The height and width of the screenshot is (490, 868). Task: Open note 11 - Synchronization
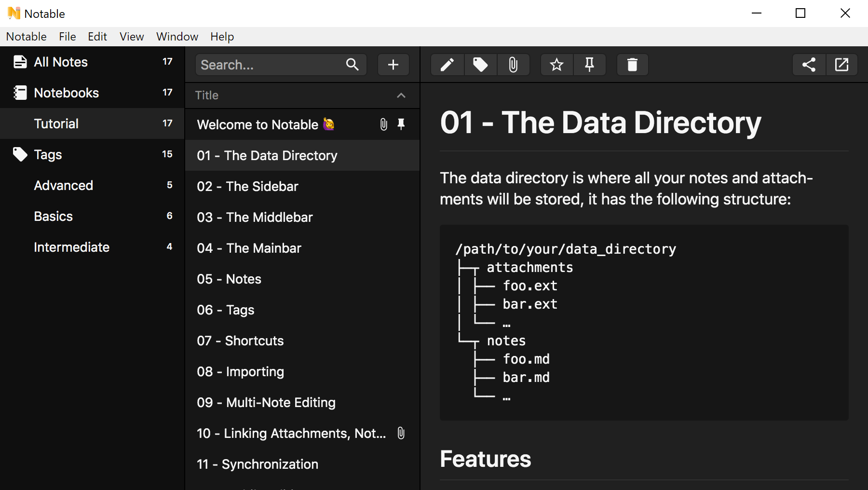pyautogui.click(x=302, y=464)
